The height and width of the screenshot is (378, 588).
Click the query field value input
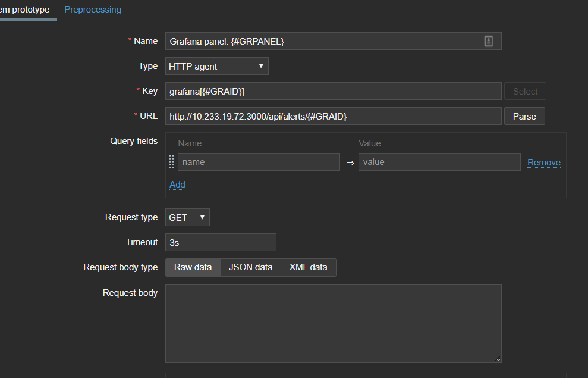439,162
